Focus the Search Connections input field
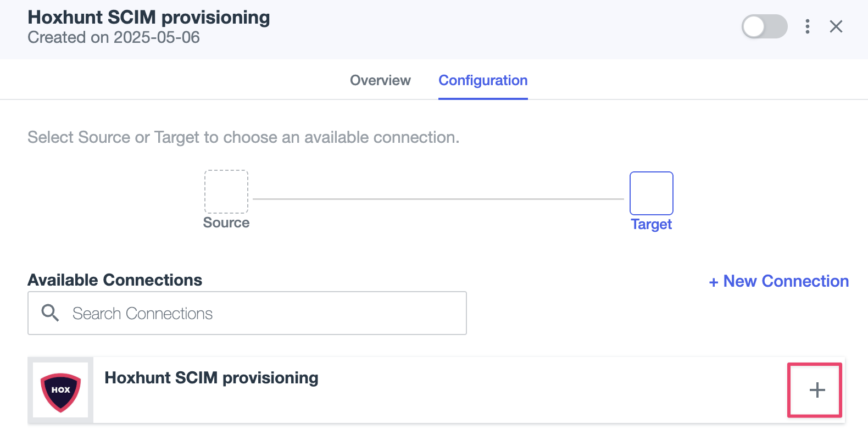Image resolution: width=868 pixels, height=435 pixels. 247,313
